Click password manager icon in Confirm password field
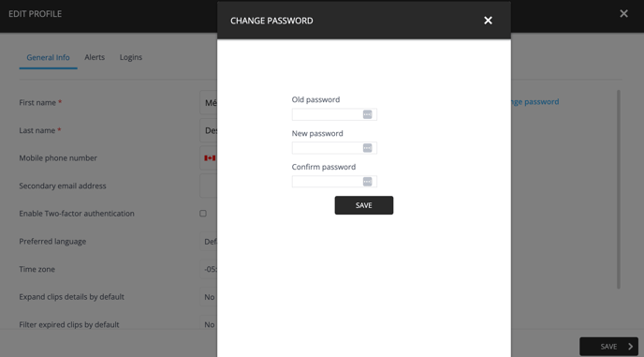The width and height of the screenshot is (644, 357). [x=368, y=182]
